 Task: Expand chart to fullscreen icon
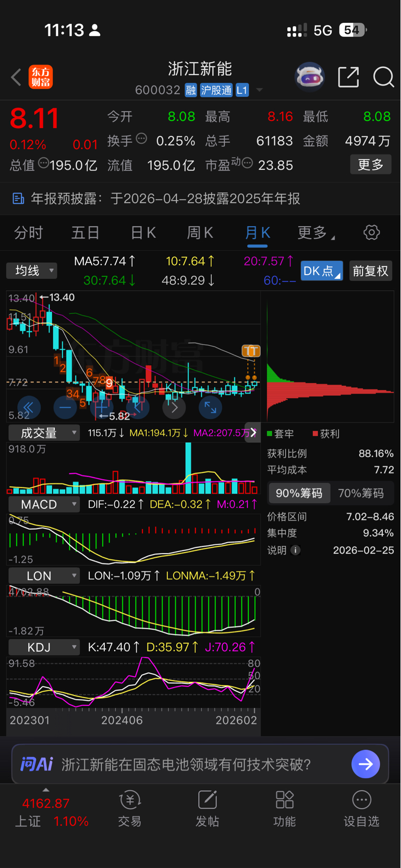(x=210, y=408)
